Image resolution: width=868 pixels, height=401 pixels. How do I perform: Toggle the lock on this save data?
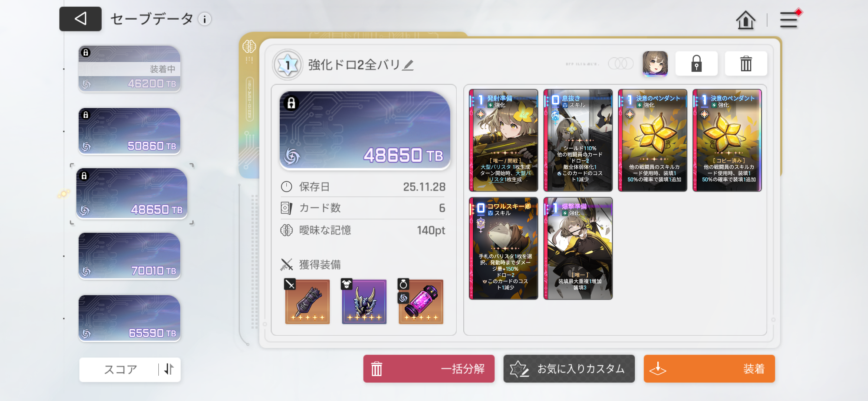(696, 64)
